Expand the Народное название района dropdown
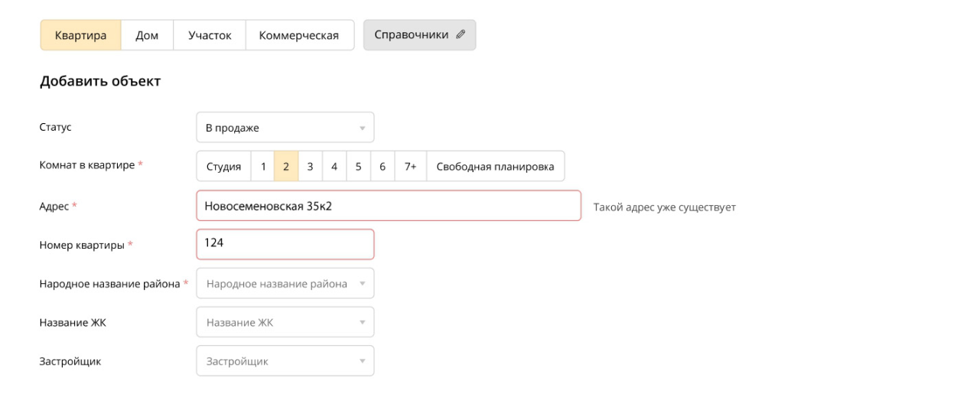 (x=285, y=284)
